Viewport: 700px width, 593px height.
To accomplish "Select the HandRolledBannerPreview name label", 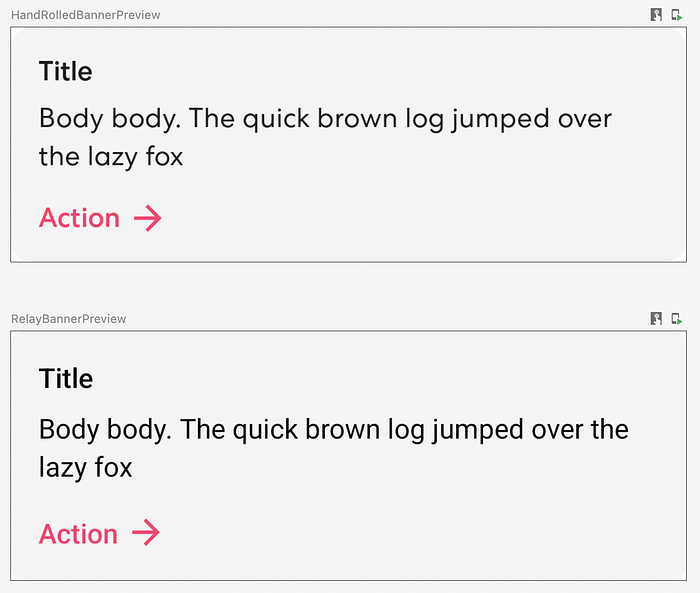I will [85, 15].
